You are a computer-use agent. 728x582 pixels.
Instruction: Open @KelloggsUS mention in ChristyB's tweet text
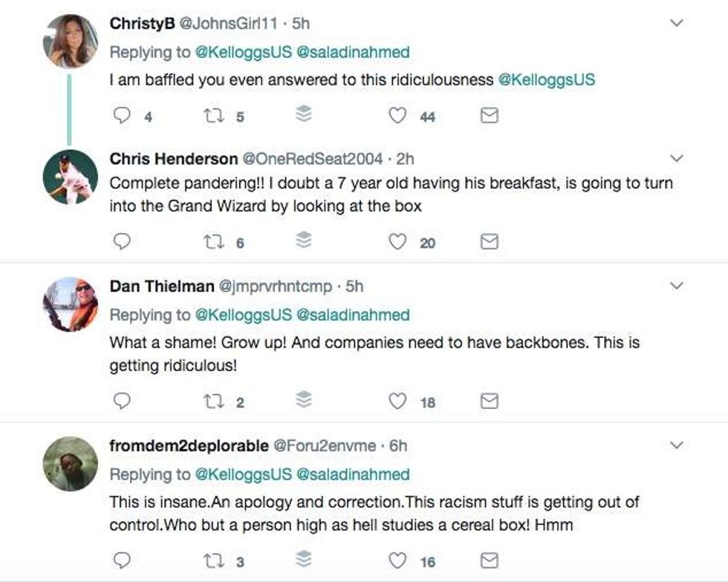546,79
